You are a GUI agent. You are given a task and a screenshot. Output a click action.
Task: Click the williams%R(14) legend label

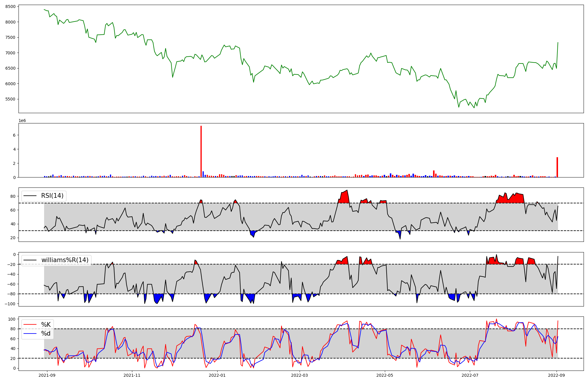65,260
